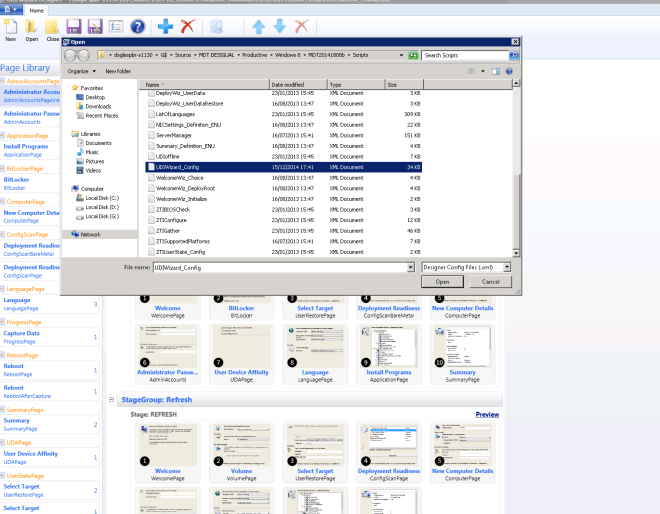Click the New file icon in ribbon
Viewport: 660px width, 514px height.
pyautogui.click(x=11, y=26)
